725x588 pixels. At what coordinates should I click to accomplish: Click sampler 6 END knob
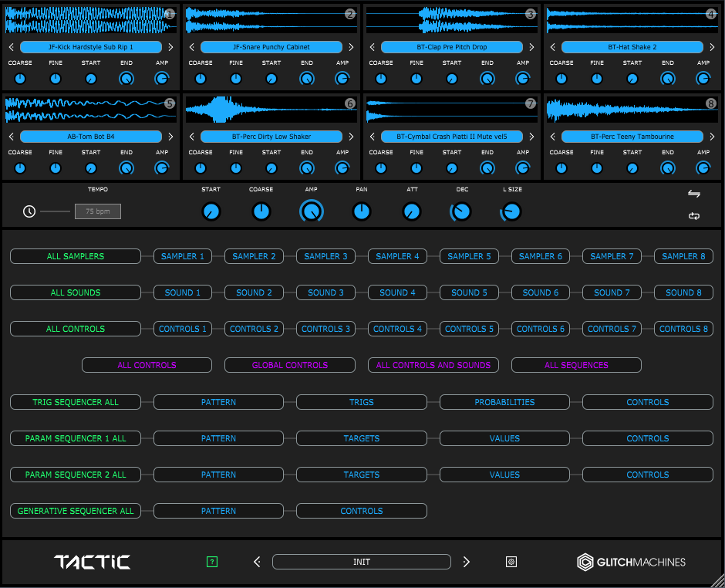click(306, 168)
